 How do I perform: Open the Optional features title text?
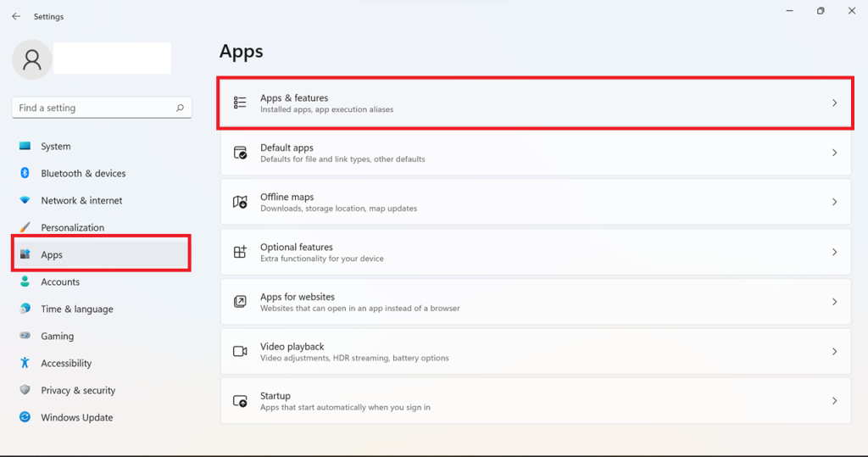point(296,247)
